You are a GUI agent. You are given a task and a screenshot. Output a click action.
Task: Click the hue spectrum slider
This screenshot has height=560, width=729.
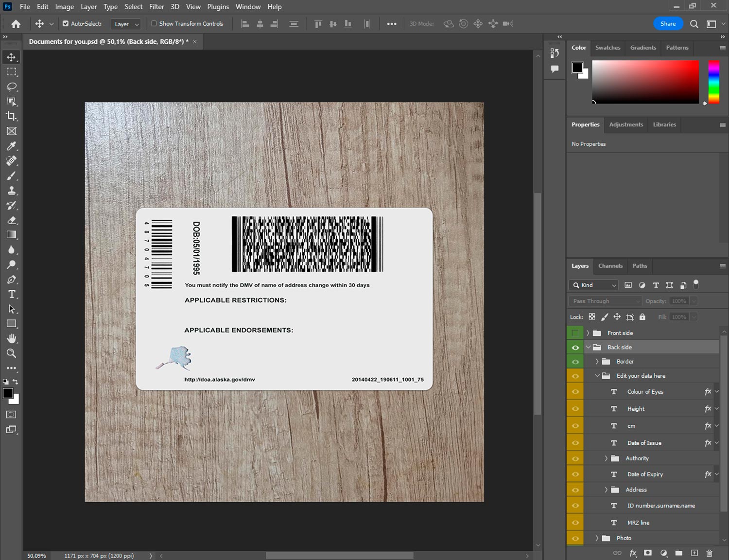pos(713,82)
